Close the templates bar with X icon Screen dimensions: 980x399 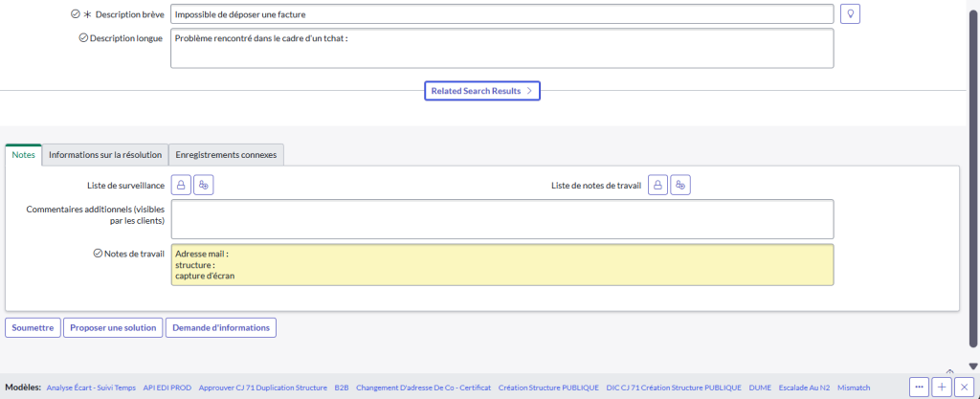coord(964,387)
